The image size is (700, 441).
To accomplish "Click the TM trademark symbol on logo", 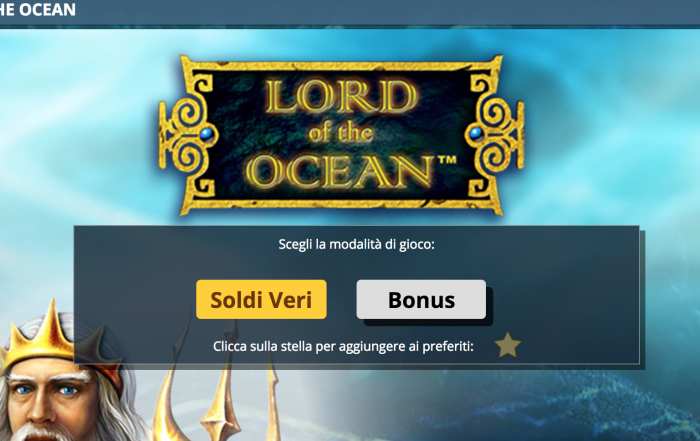I will click(447, 159).
